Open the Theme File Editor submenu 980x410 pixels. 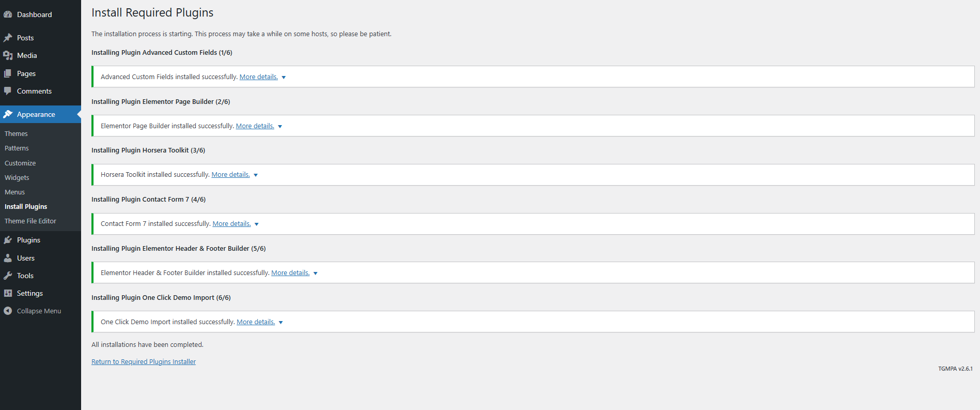point(30,221)
